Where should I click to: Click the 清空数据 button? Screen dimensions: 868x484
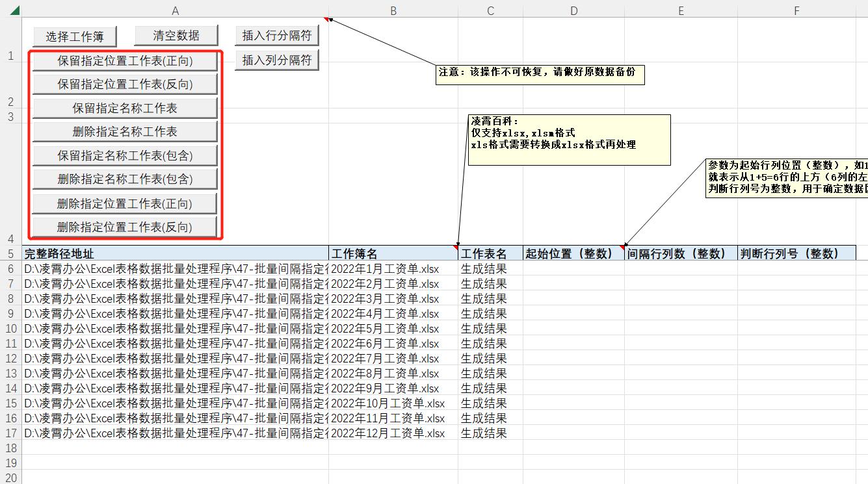pyautogui.click(x=174, y=35)
